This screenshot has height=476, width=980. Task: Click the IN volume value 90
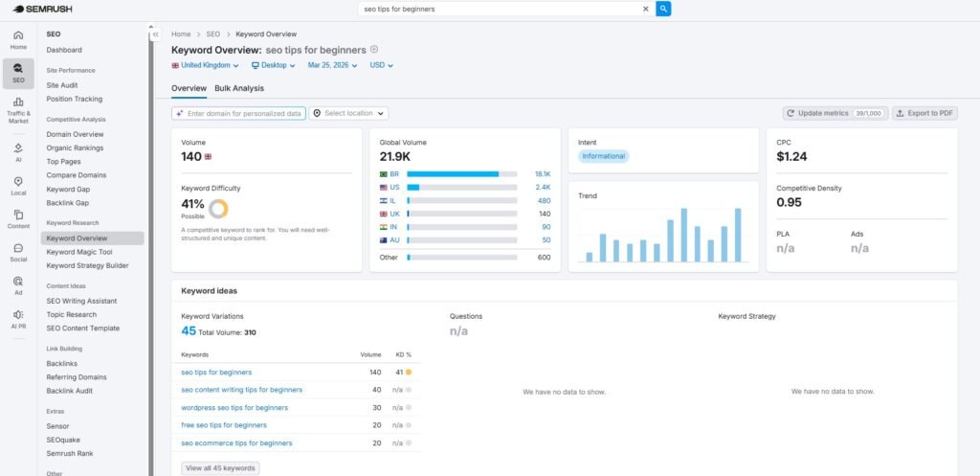[546, 227]
